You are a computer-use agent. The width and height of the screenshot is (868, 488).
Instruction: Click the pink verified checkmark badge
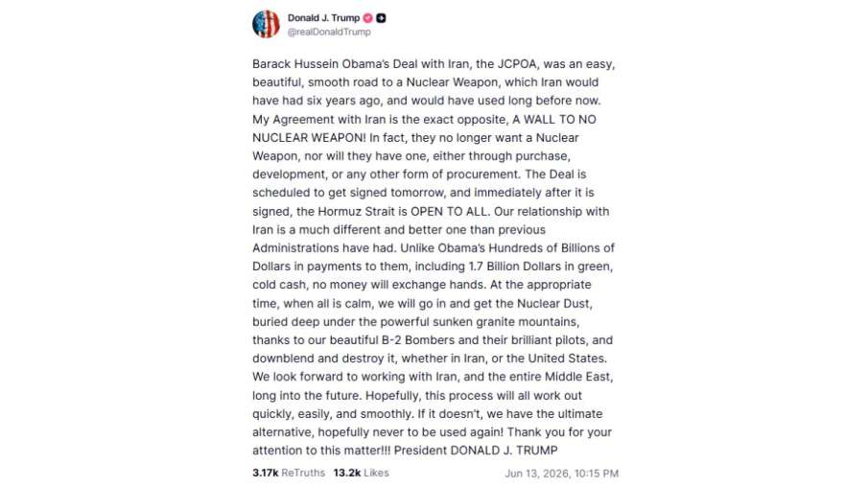pyautogui.click(x=367, y=18)
